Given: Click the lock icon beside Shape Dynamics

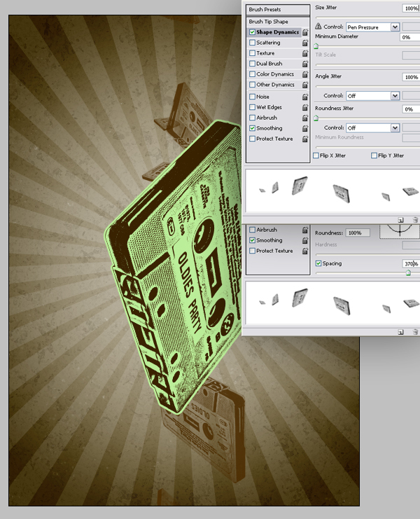Looking at the screenshot, I should pos(305,32).
